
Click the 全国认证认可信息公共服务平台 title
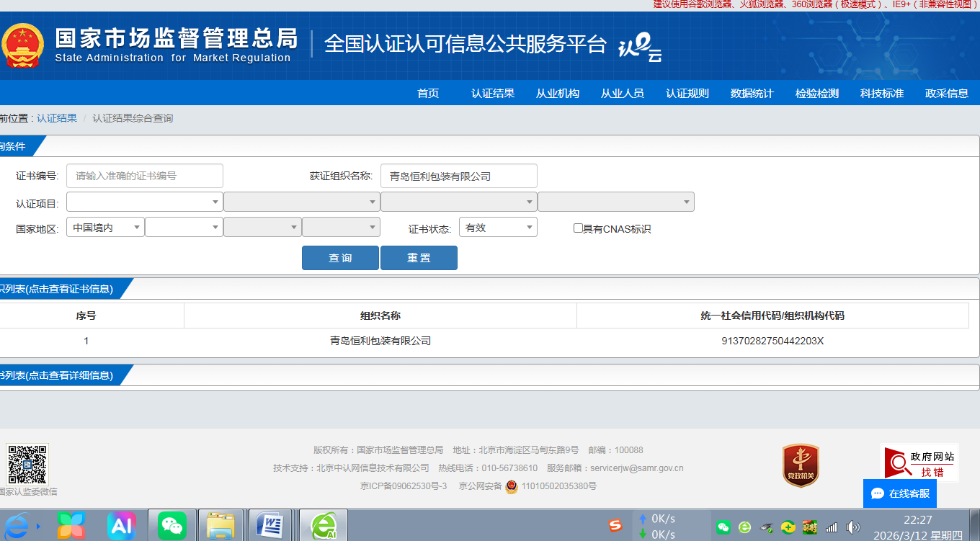click(465, 44)
